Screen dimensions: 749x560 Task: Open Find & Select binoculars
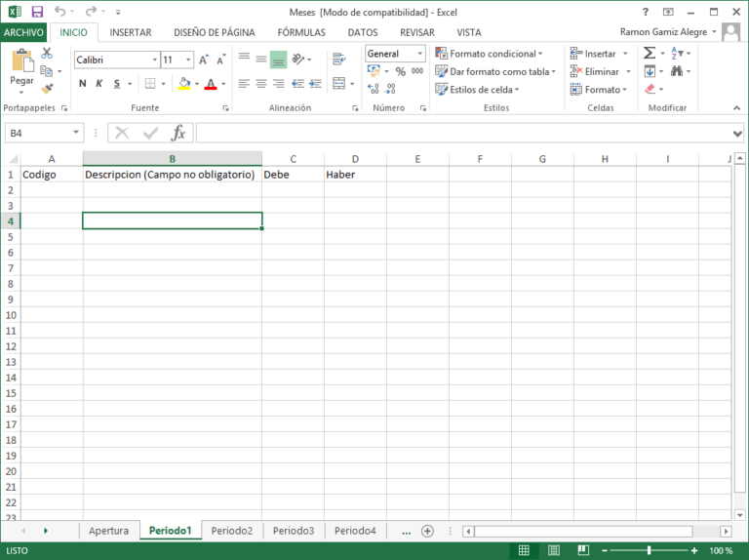[677, 71]
